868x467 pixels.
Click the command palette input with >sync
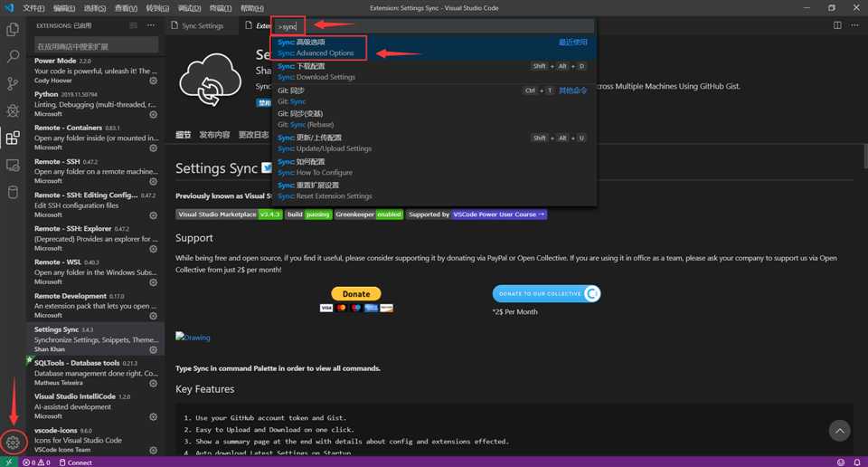point(434,26)
